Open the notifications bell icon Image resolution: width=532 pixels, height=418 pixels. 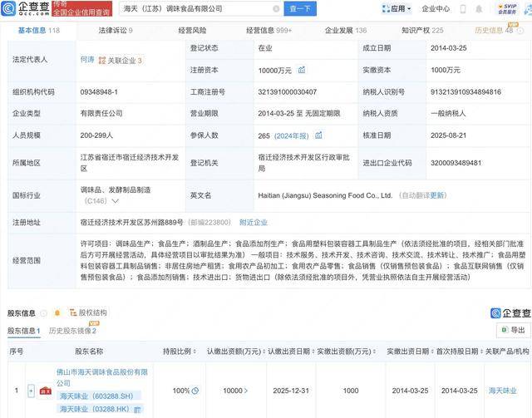(x=479, y=9)
